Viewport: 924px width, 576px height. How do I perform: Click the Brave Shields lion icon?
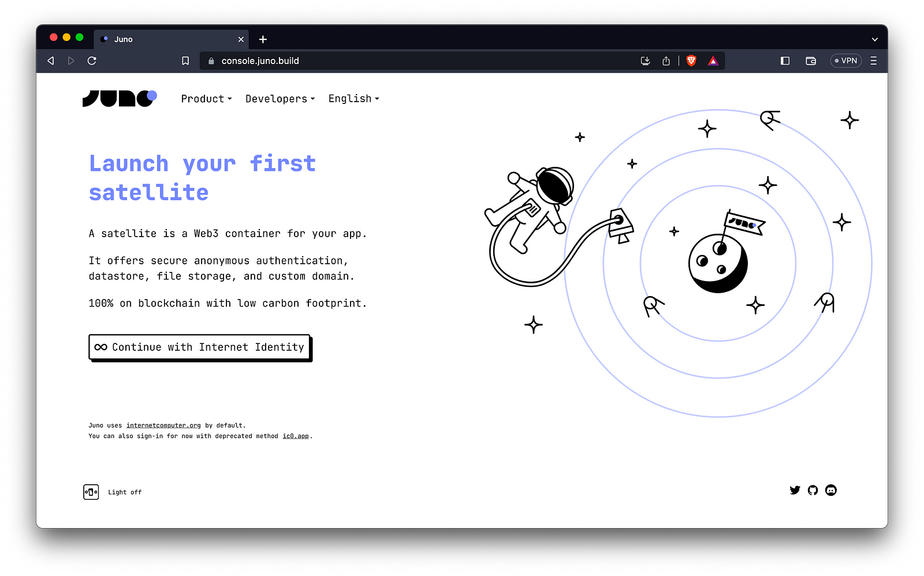(x=691, y=61)
